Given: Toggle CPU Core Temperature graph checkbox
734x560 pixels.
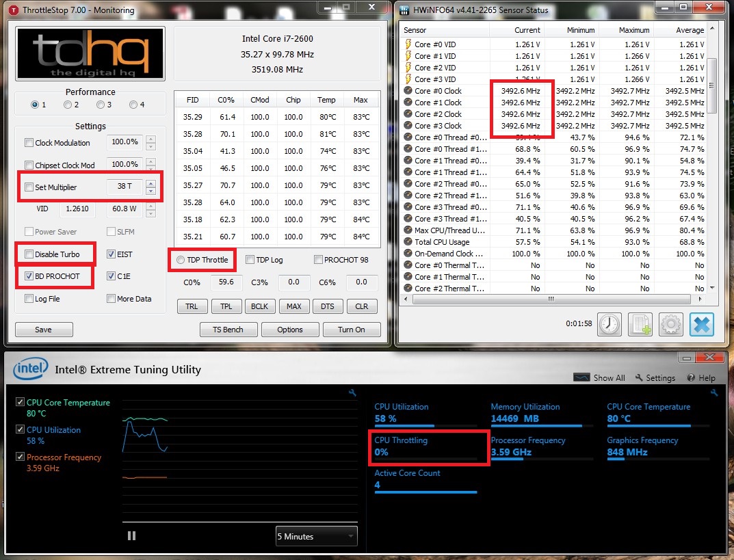Looking at the screenshot, I should [20, 402].
